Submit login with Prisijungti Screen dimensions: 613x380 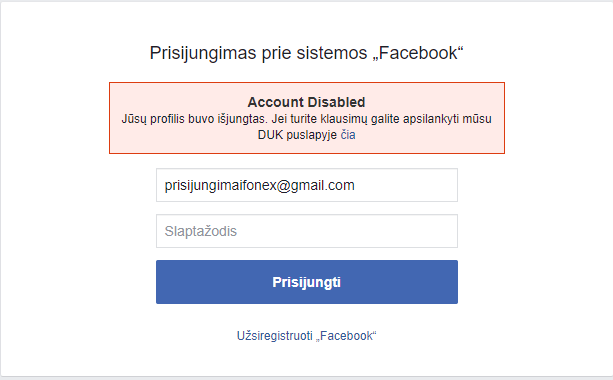click(307, 282)
